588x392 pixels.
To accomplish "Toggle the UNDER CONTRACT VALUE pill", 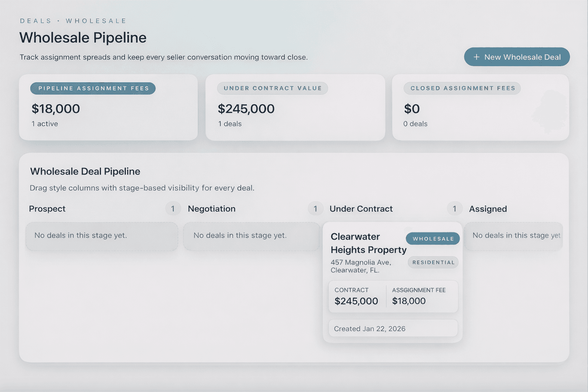I will pos(272,88).
